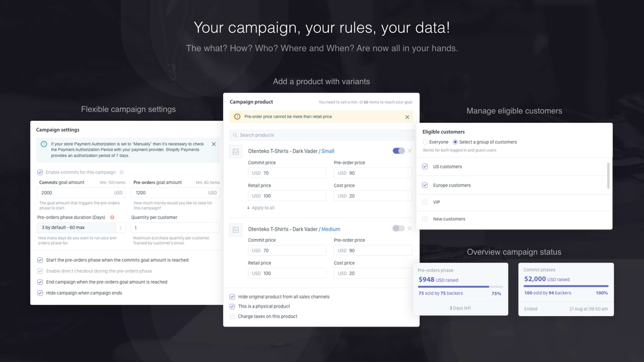The height and width of the screenshot is (362, 644).
Task: Click Medium variant Cost price field
Action: 373,273
